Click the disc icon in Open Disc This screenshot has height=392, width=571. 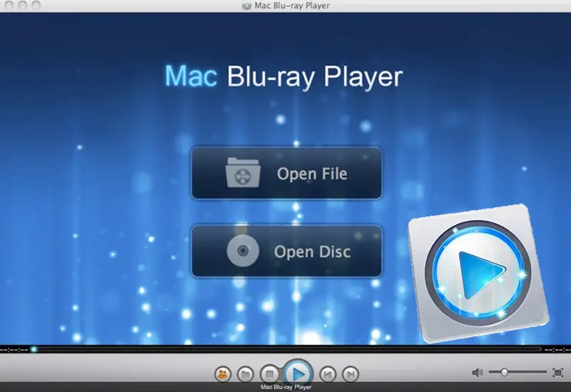coord(243,251)
